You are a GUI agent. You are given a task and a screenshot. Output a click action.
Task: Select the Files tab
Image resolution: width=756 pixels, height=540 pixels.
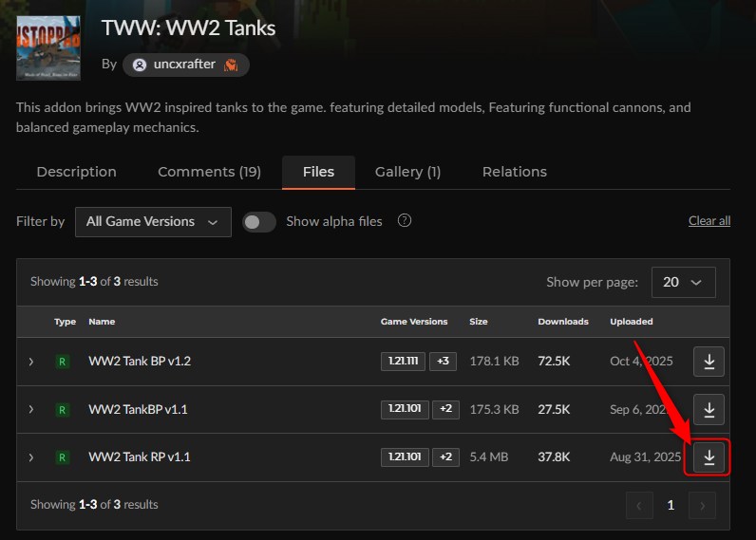click(x=318, y=172)
